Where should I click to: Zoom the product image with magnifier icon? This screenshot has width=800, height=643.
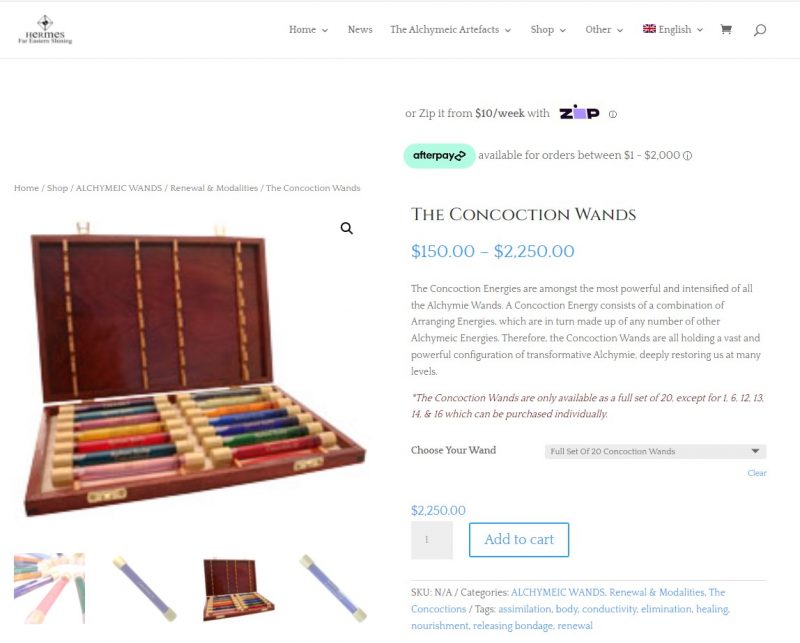[x=346, y=228]
